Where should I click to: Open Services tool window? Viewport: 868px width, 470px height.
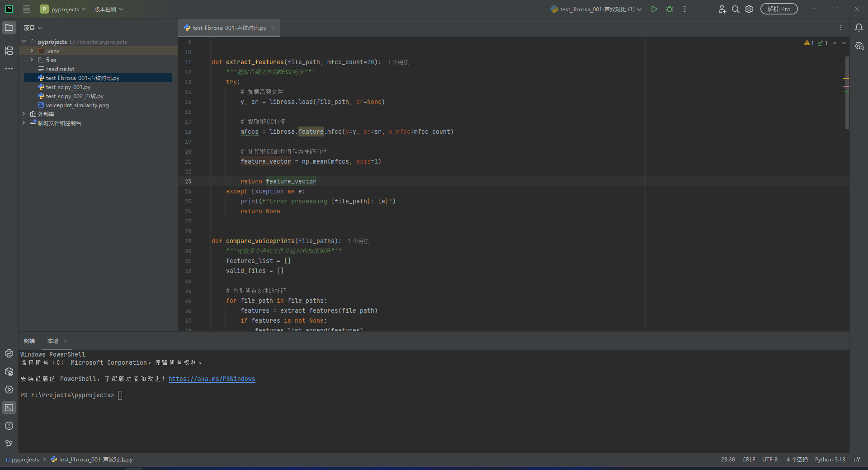point(9,390)
